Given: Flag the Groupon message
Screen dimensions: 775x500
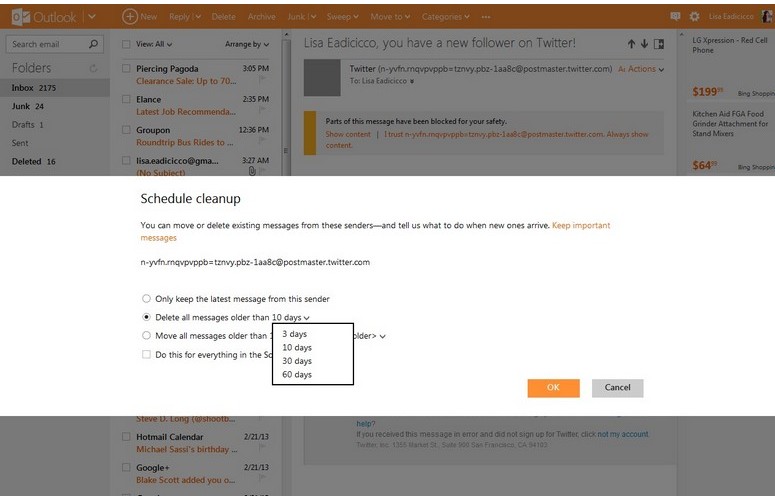Looking at the screenshot, I should (262, 140).
